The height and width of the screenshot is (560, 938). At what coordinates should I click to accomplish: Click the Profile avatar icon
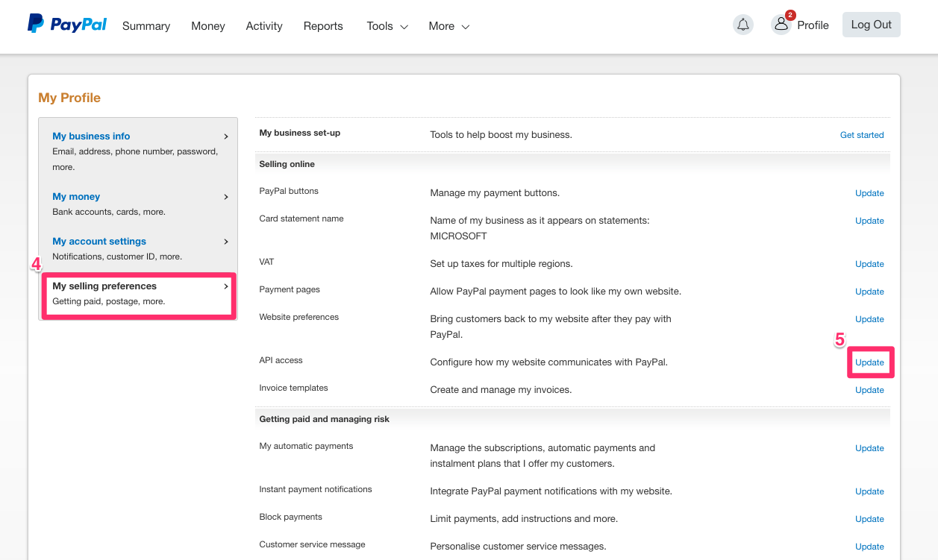click(781, 25)
